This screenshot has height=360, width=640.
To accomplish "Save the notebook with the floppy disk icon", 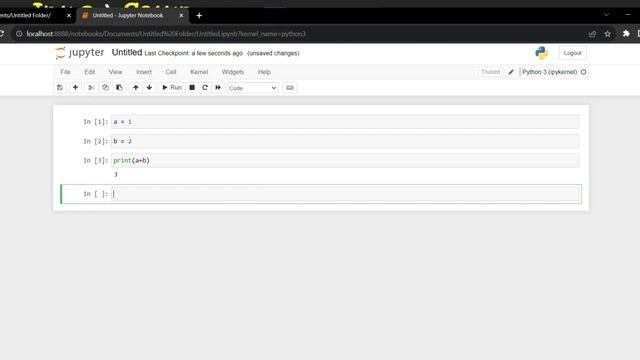I will tap(60, 87).
